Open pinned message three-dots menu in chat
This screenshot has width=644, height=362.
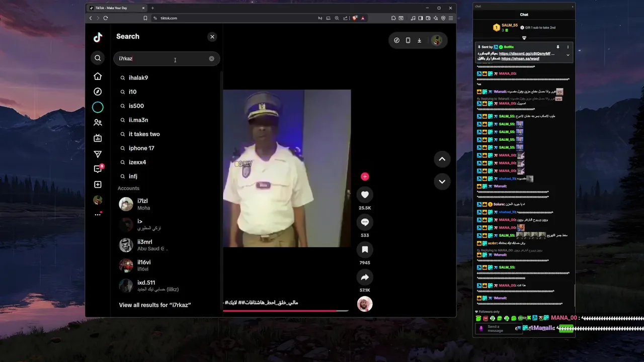tap(568, 47)
